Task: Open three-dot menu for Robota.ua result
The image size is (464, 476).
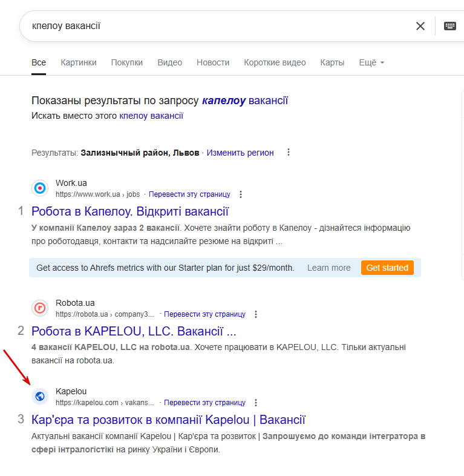Action: click(256, 314)
